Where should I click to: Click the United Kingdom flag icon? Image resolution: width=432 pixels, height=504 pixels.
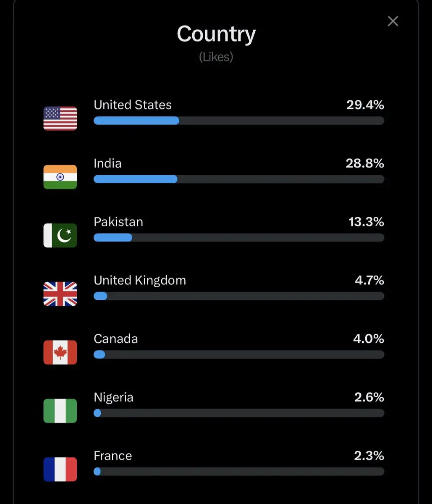60,294
